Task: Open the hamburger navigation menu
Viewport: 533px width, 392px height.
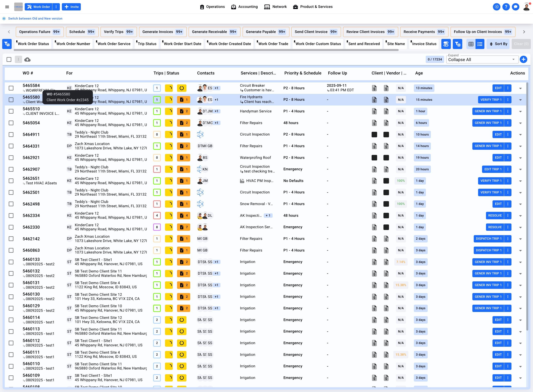Action: (x=7, y=7)
